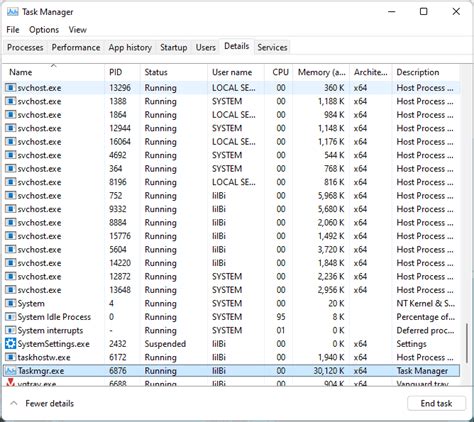474x422 pixels.
Task: Click the icon of svchost.exe PID 15776
Action: pos(11,236)
